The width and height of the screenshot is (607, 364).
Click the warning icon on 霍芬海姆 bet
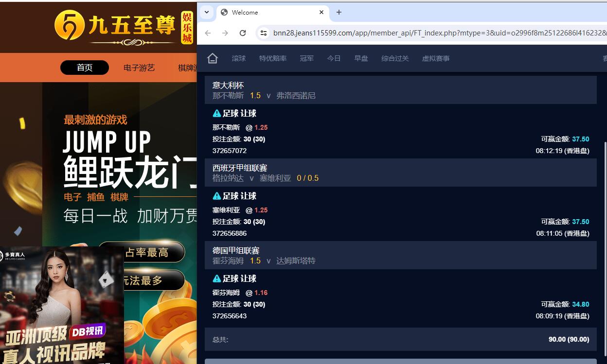[217, 278]
